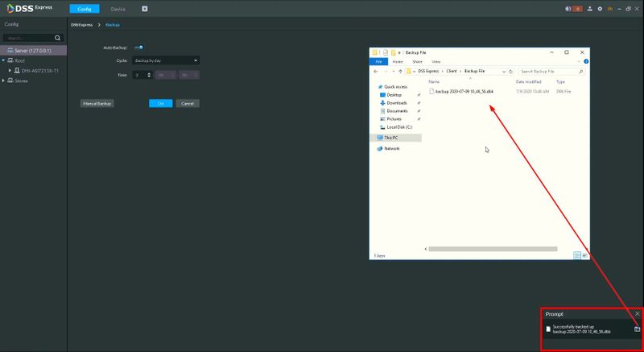Open the user account icon

590,9
